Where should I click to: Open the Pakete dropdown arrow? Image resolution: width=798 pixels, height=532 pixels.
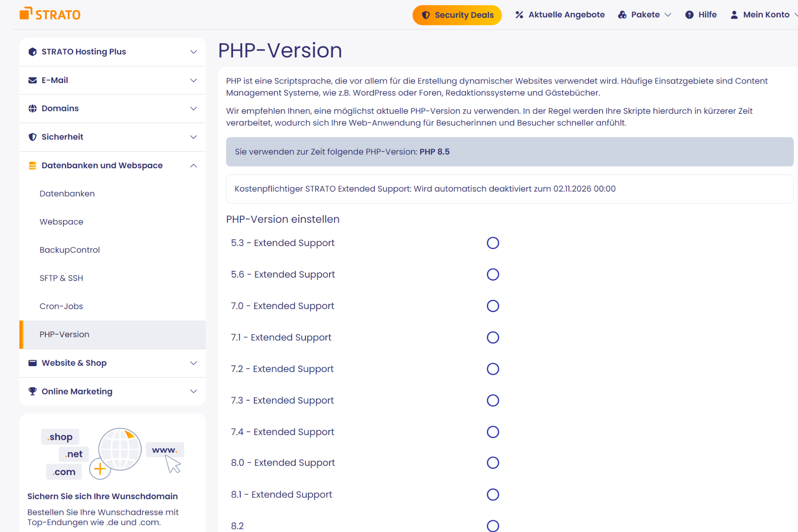(668, 15)
